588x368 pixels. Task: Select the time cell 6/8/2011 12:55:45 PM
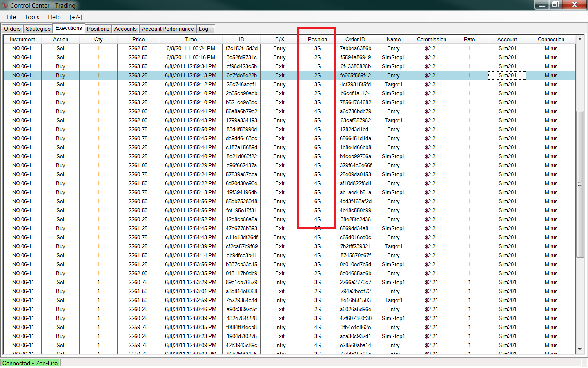191,138
